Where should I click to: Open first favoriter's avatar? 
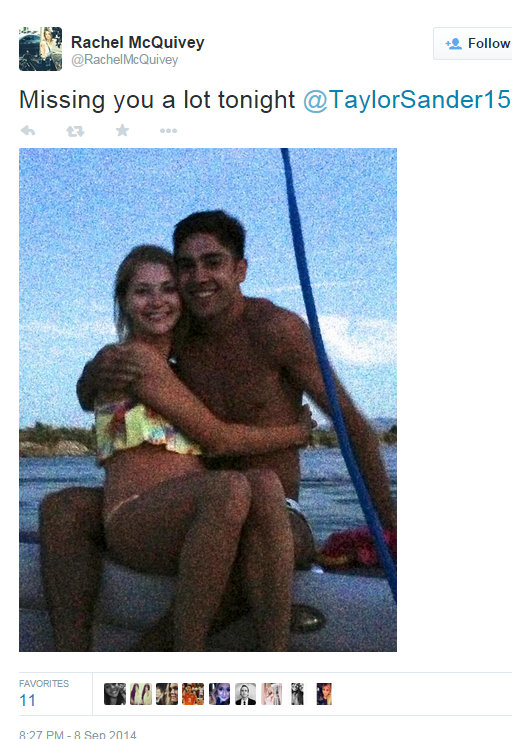(x=115, y=694)
